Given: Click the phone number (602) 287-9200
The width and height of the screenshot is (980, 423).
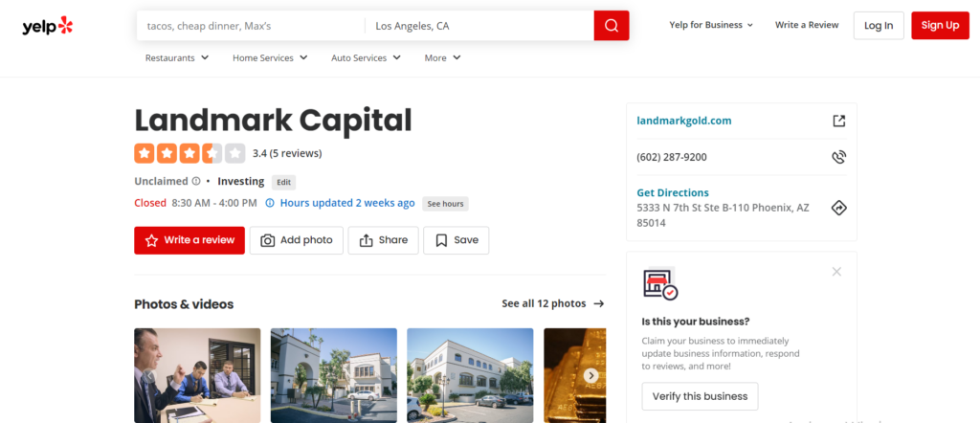Looking at the screenshot, I should click(672, 158).
